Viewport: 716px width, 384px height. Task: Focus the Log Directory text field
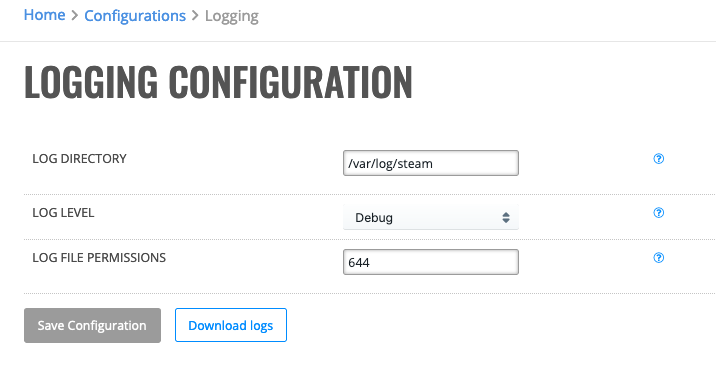pyautogui.click(x=431, y=163)
